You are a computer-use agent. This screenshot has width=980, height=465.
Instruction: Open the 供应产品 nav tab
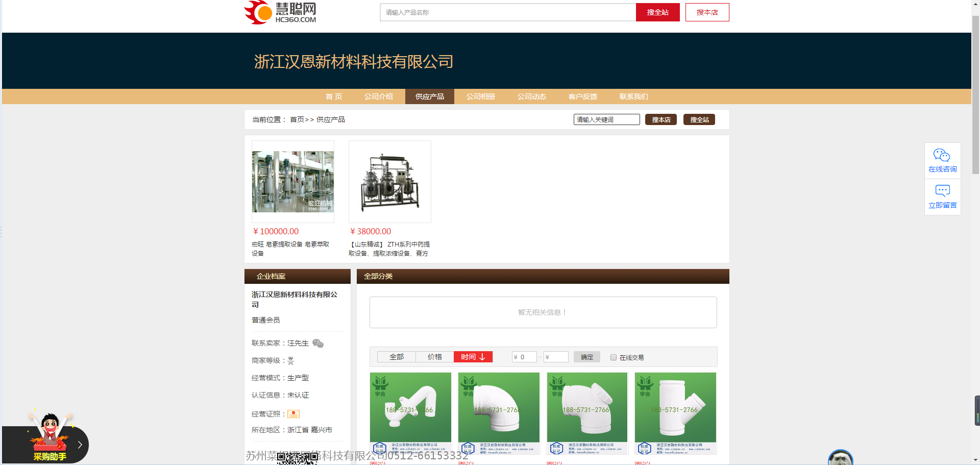click(x=430, y=96)
